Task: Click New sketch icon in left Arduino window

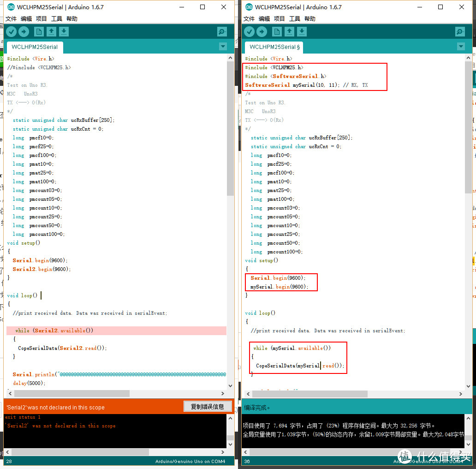Action: coord(39,31)
